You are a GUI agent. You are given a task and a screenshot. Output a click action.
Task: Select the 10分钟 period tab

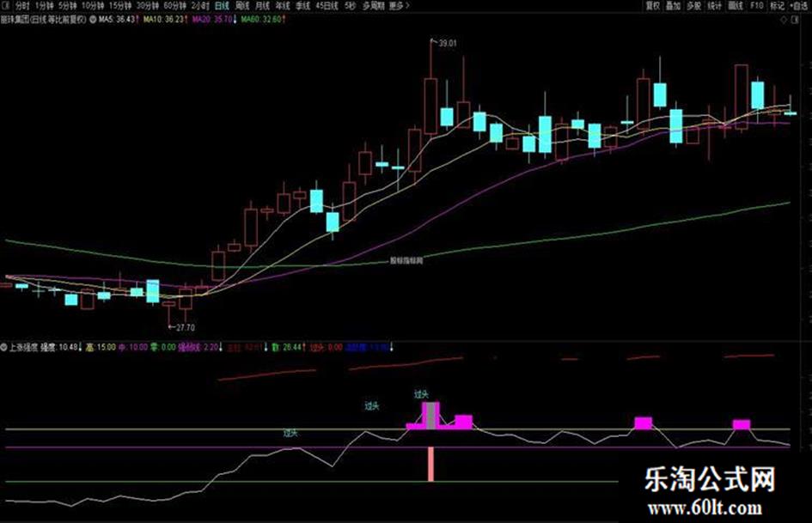[x=93, y=6]
